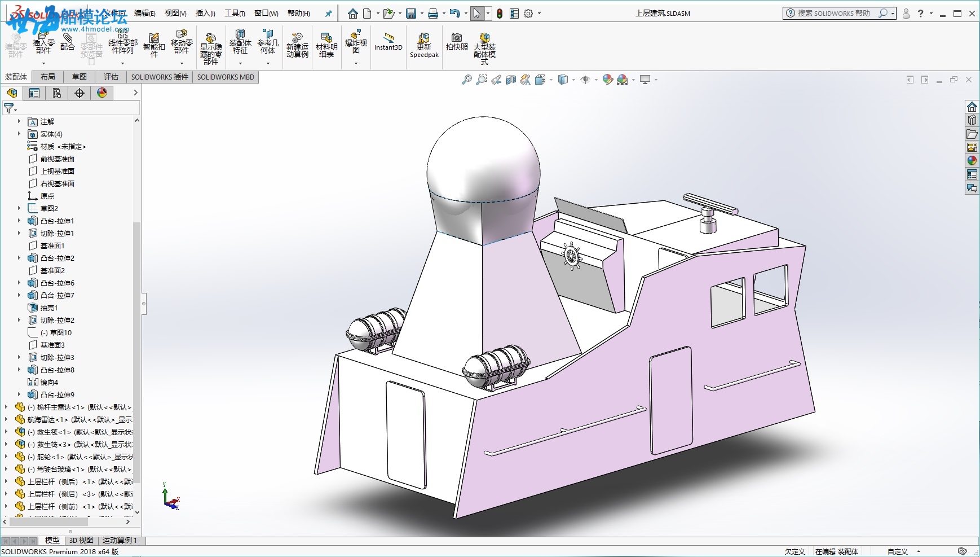Image resolution: width=980 pixels, height=557 pixels.
Task: Switch to the ConfigurationManager tab icon
Action: pyautogui.click(x=57, y=93)
